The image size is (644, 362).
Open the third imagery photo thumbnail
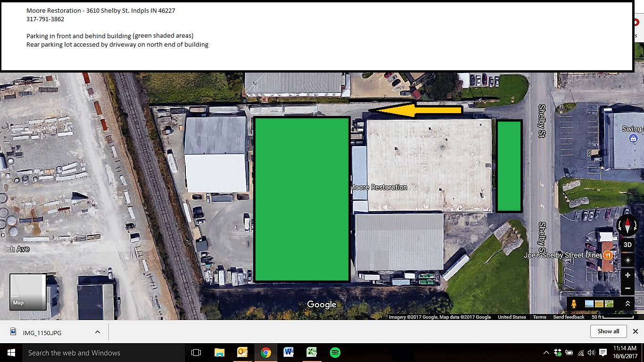[609, 304]
